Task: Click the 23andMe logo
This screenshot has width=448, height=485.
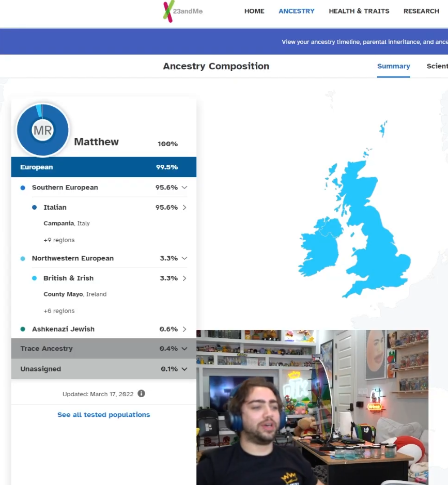Action: click(x=183, y=11)
